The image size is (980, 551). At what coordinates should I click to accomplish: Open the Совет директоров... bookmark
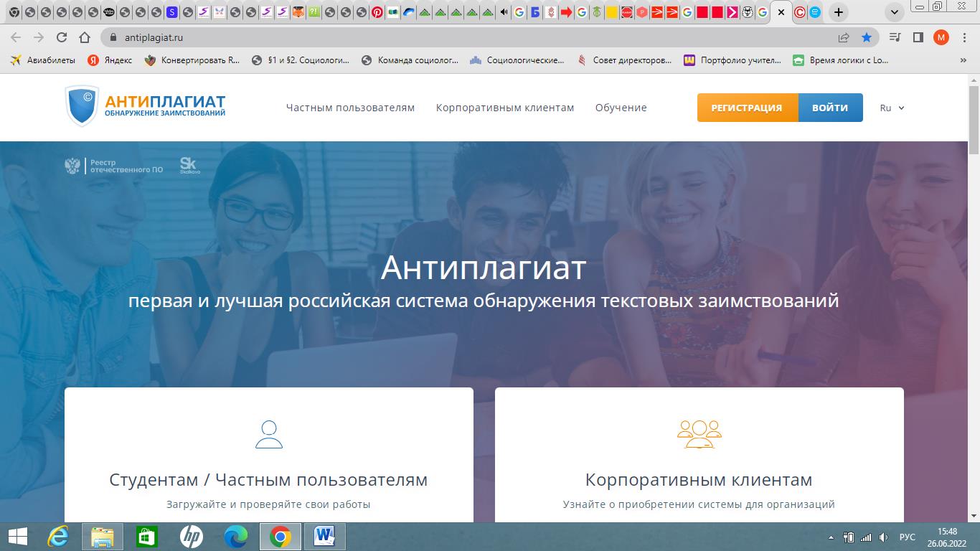coord(624,60)
